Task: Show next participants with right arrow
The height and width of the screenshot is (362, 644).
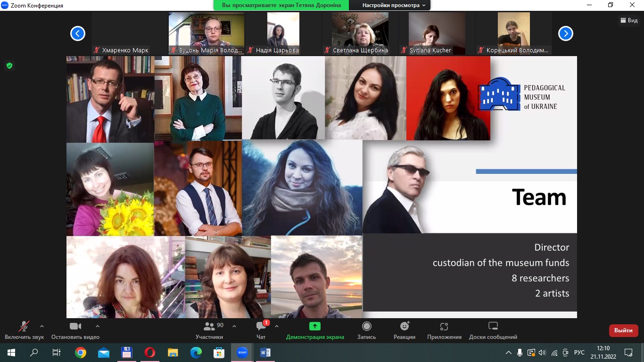Action: tap(565, 33)
